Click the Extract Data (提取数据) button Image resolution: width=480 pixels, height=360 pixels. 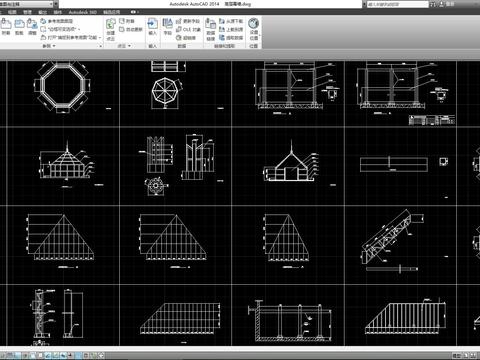[x=231, y=38]
